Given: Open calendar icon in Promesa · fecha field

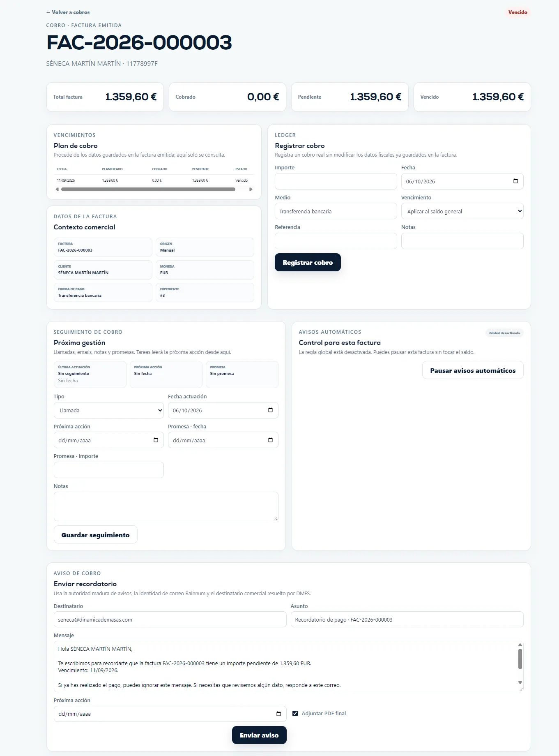Looking at the screenshot, I should coord(270,440).
